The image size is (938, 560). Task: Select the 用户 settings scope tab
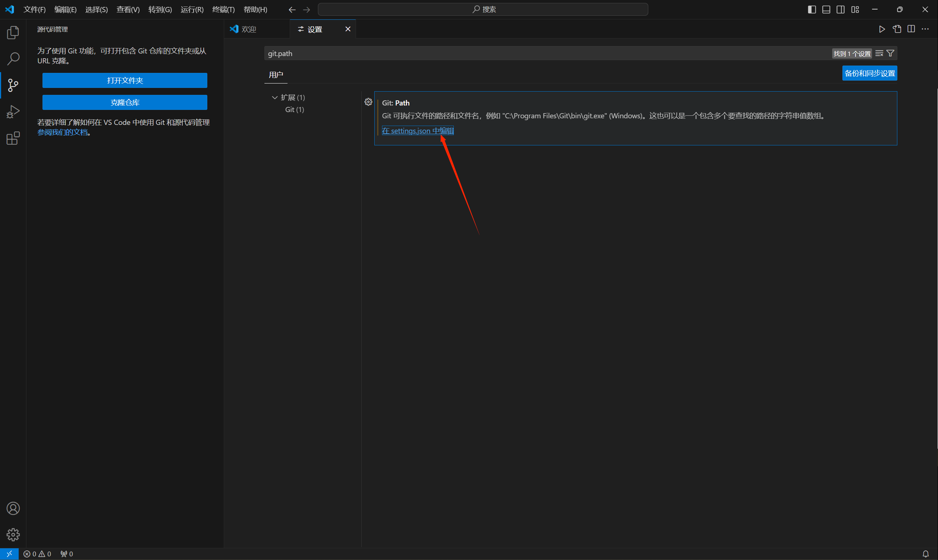[x=276, y=75]
